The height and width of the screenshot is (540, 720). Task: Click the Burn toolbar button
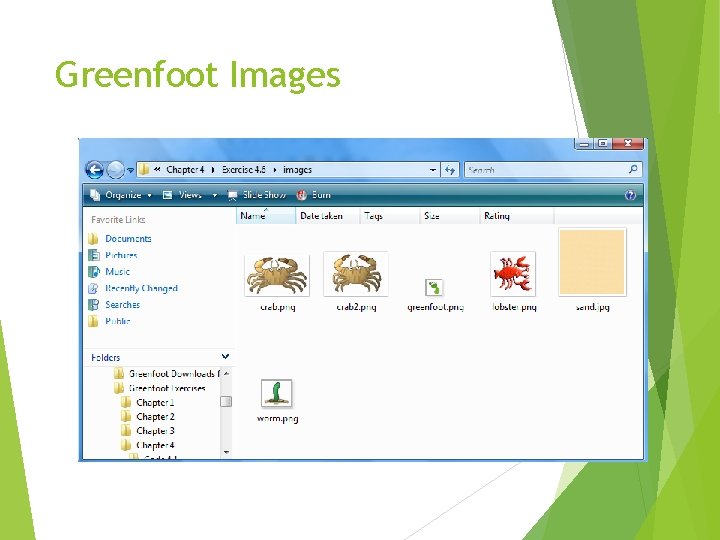coord(314,195)
